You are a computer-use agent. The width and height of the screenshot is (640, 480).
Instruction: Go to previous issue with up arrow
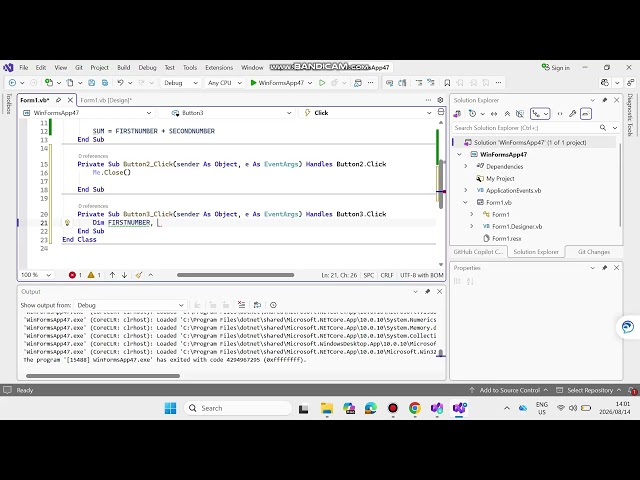tap(113, 275)
